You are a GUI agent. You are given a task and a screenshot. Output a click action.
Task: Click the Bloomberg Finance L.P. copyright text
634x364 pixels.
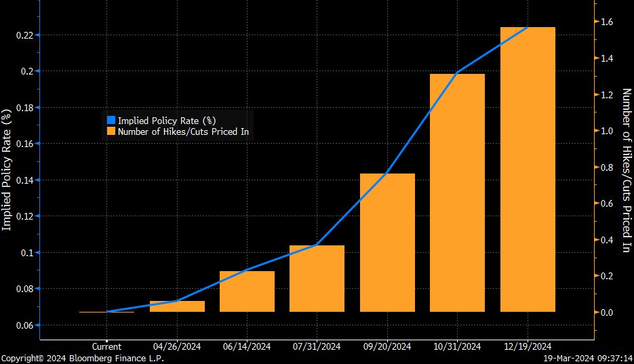coord(82,359)
